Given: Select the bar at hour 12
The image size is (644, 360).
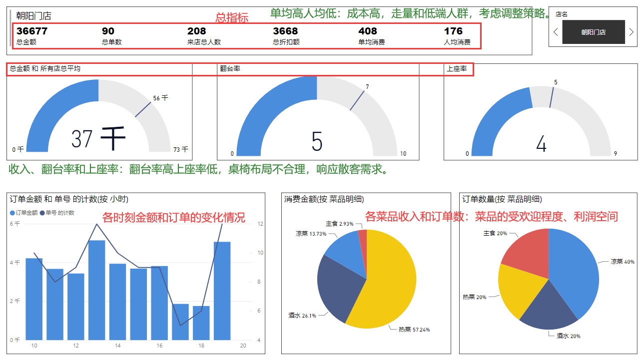Looking at the screenshot, I should (76, 306).
